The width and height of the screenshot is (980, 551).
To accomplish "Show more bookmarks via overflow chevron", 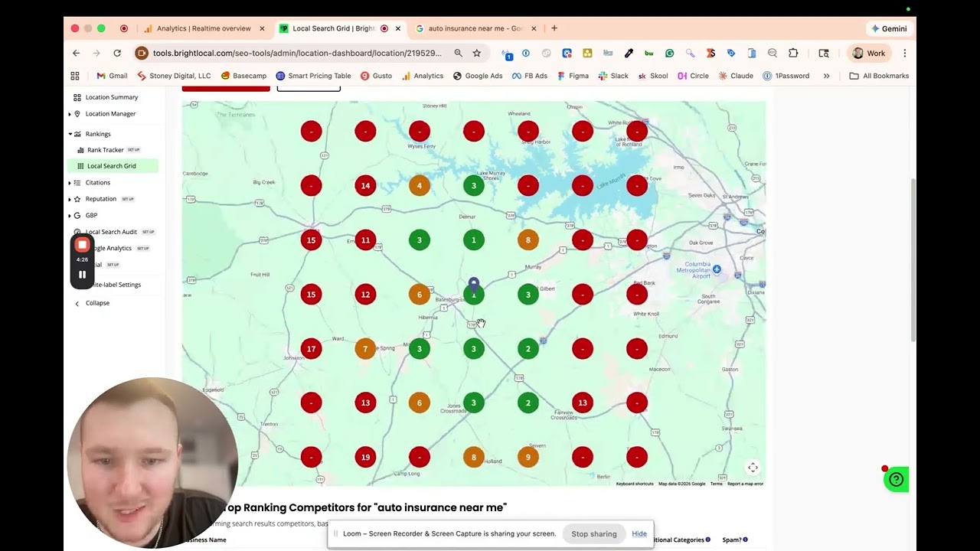I will [826, 76].
